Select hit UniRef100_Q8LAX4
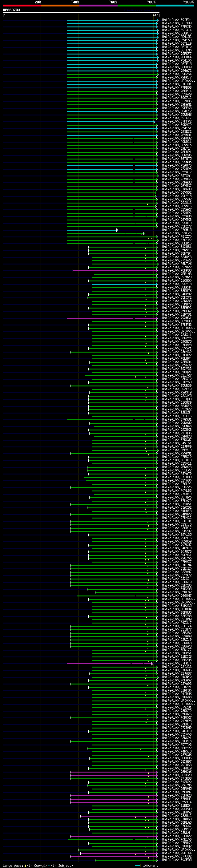 point(176,57)
